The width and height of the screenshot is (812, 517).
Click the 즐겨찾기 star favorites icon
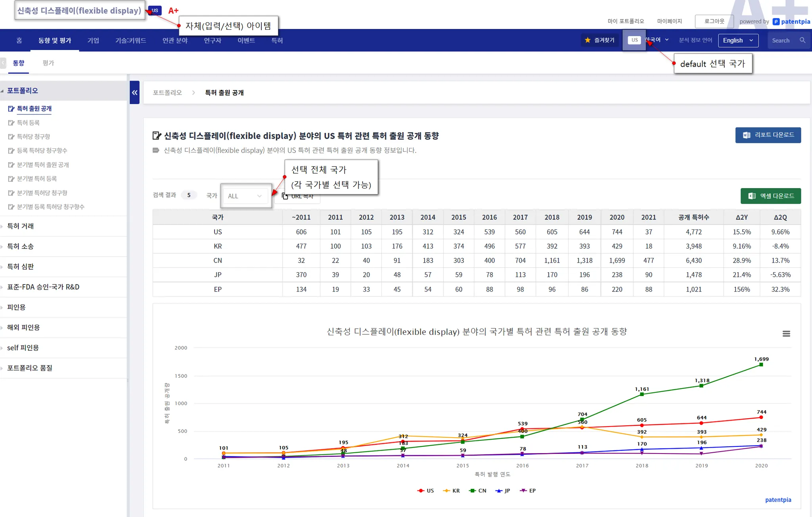coord(588,40)
